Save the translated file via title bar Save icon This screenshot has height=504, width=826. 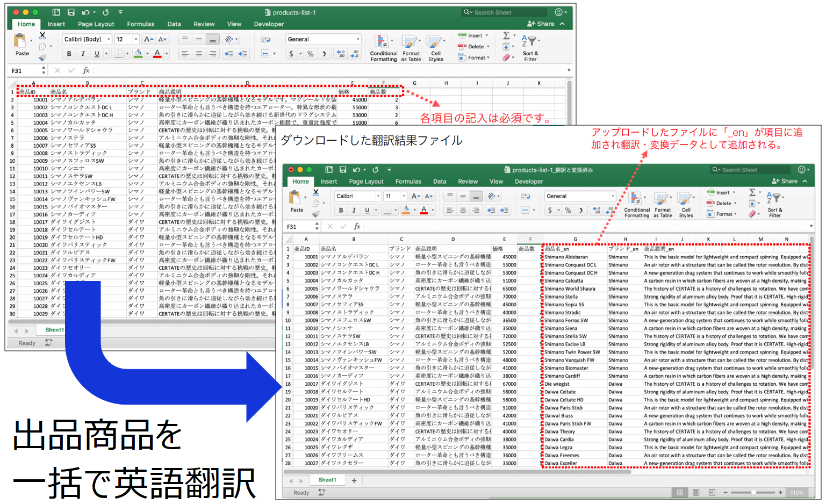click(343, 170)
